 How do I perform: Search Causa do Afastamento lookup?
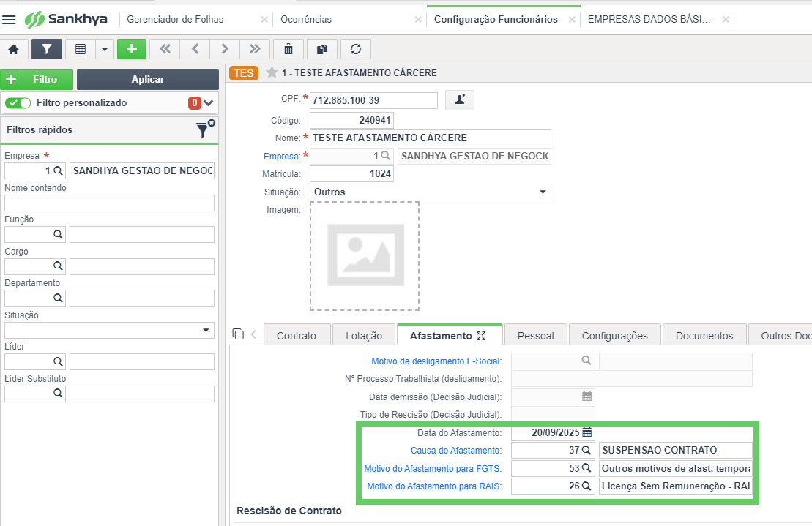click(586, 451)
